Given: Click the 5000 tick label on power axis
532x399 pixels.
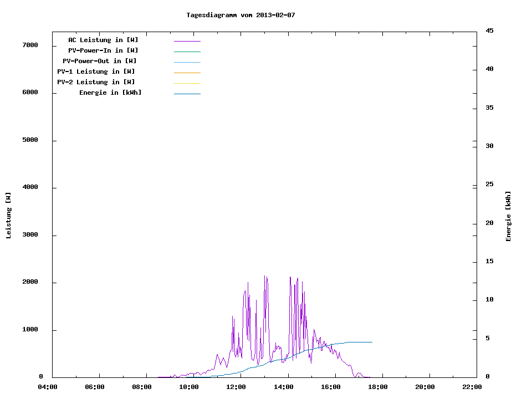Looking at the screenshot, I should [30, 140].
